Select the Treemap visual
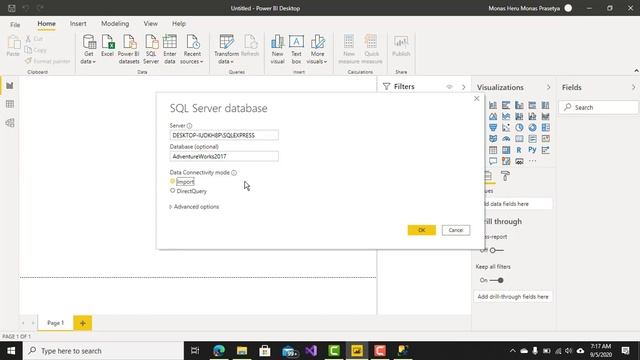The image size is (640, 360). tap(545, 127)
